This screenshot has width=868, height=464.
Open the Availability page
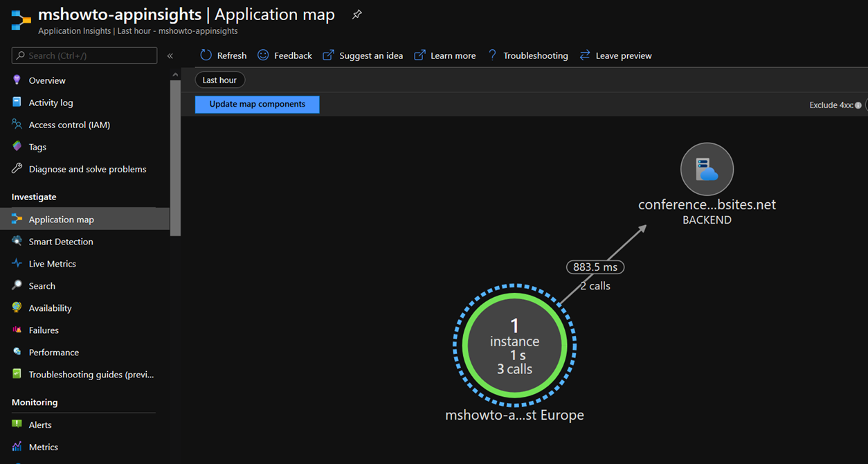coord(50,307)
